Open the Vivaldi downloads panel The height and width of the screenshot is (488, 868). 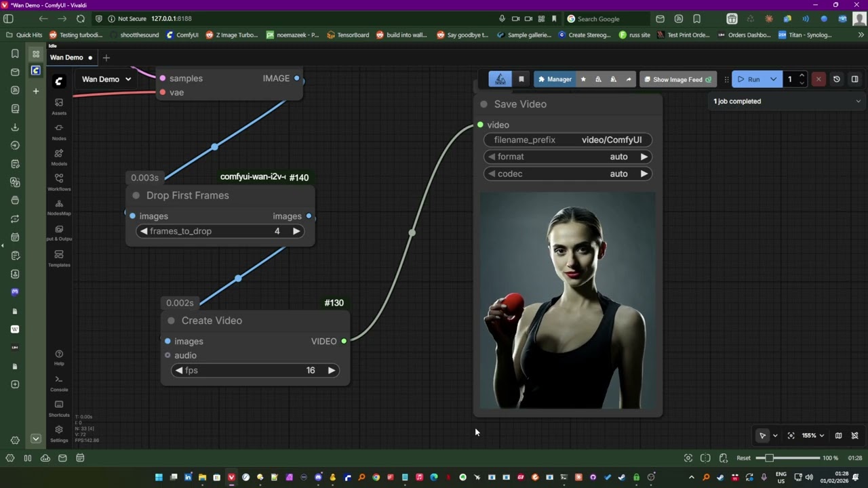[15, 127]
